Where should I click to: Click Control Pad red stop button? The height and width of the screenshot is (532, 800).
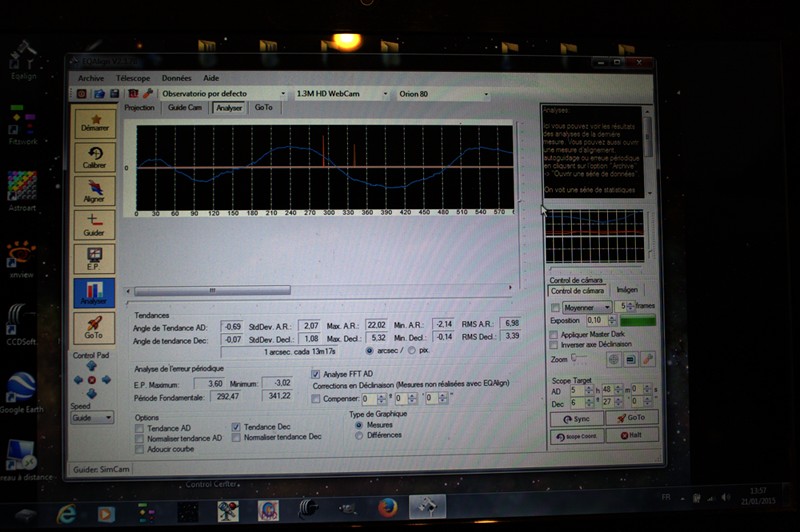pyautogui.click(x=92, y=379)
